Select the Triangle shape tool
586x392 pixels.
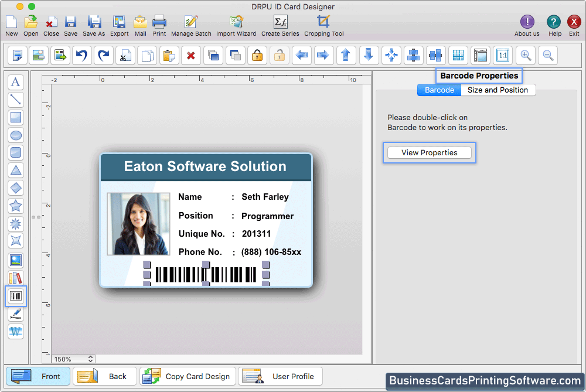(x=16, y=170)
